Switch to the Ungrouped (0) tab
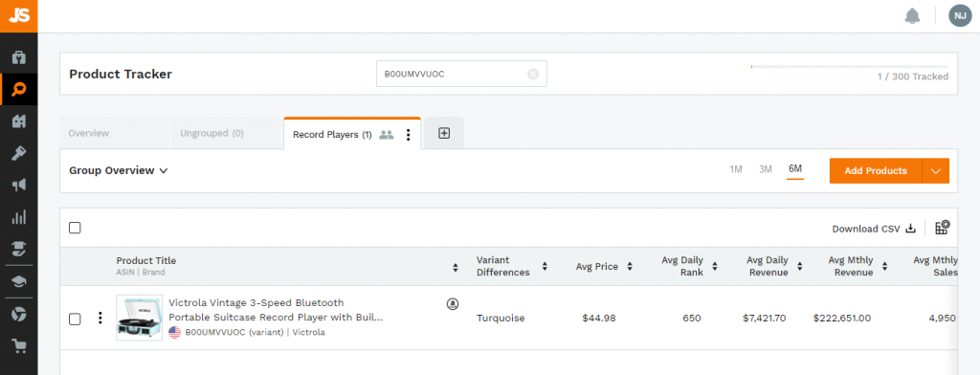Screen dimensions: 980x375 pyautogui.click(x=212, y=133)
